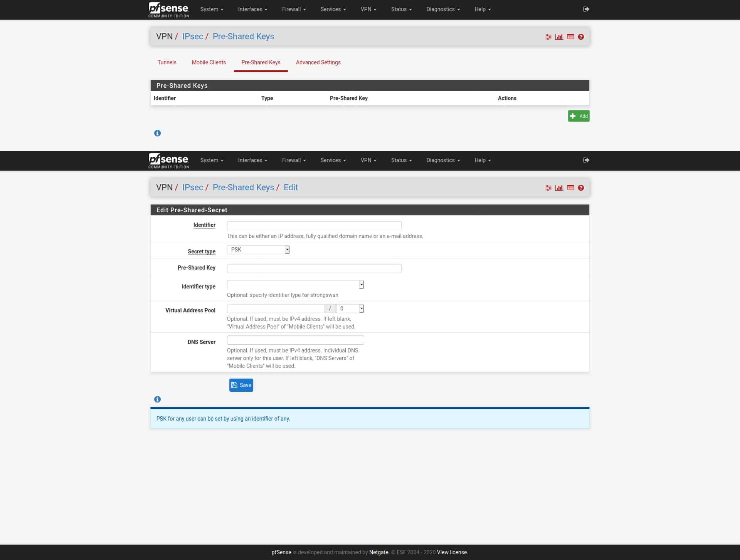Click the pfSense link in the footer
740x560 pixels.
(x=281, y=552)
